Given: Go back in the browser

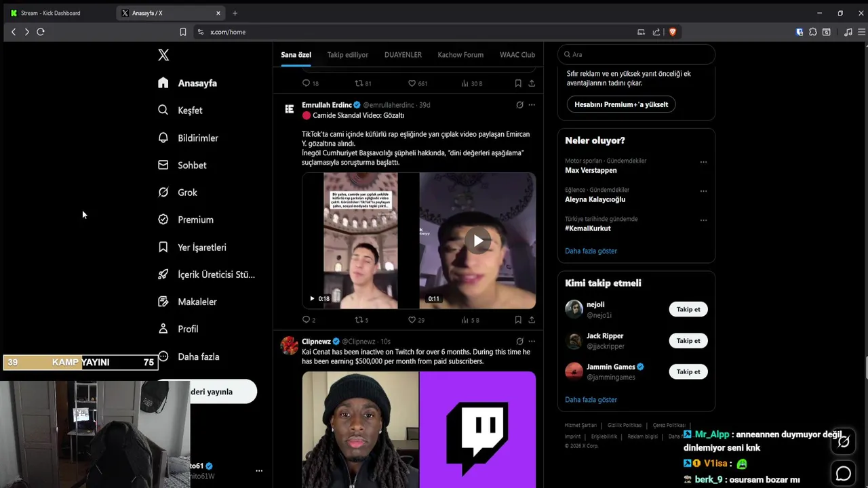Looking at the screenshot, I should pyautogui.click(x=13, y=32).
